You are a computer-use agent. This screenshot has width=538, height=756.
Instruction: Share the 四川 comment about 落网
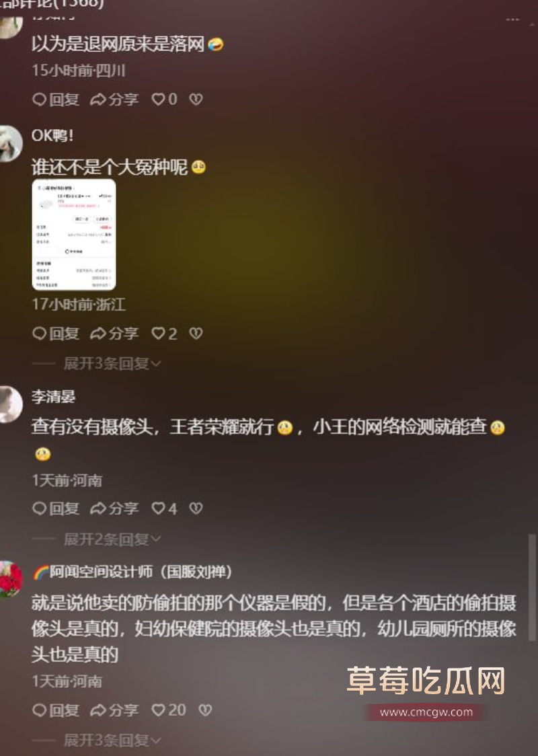pos(115,100)
